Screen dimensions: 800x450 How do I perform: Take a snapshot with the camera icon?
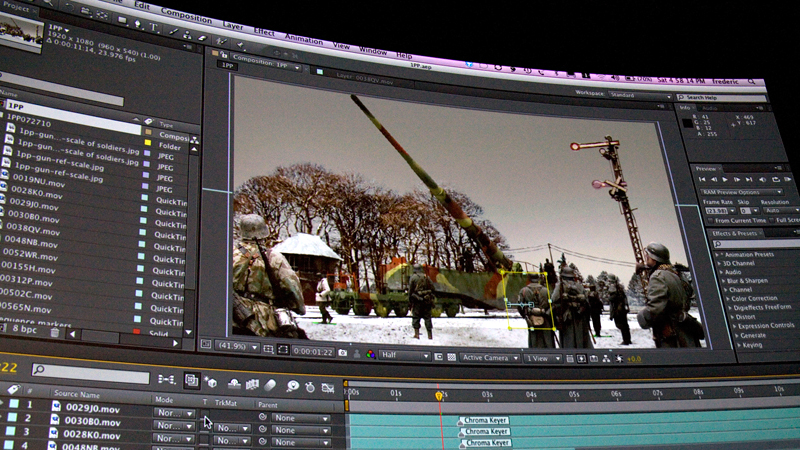pyautogui.click(x=343, y=353)
